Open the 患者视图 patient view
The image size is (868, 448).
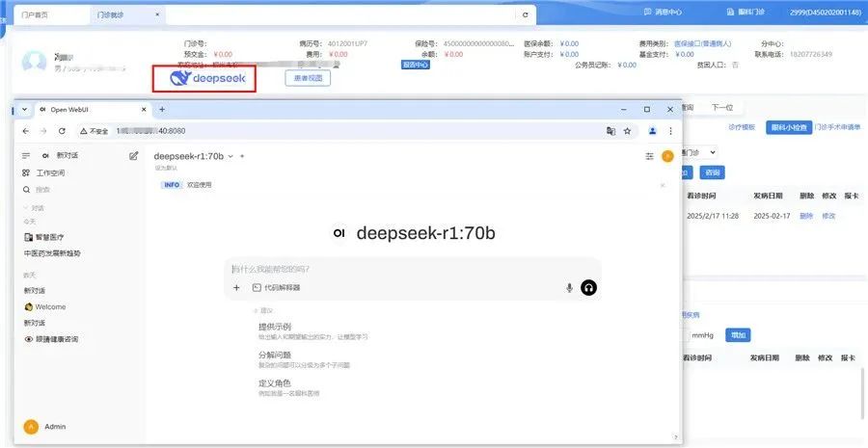(x=308, y=79)
